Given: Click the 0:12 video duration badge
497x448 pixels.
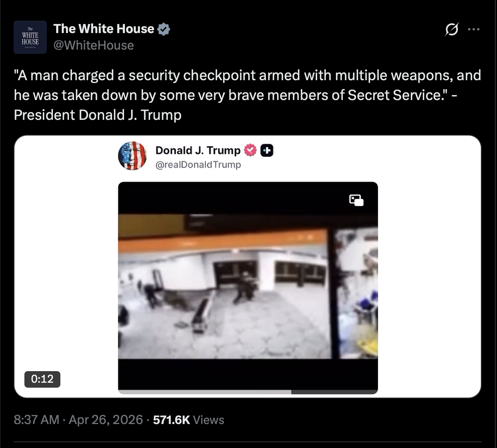Looking at the screenshot, I should click(42, 379).
